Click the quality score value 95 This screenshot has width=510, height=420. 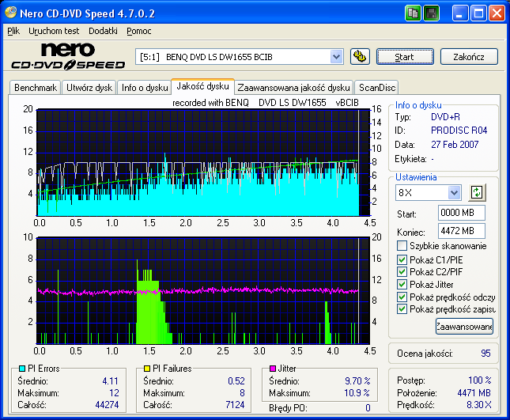pyautogui.click(x=485, y=354)
